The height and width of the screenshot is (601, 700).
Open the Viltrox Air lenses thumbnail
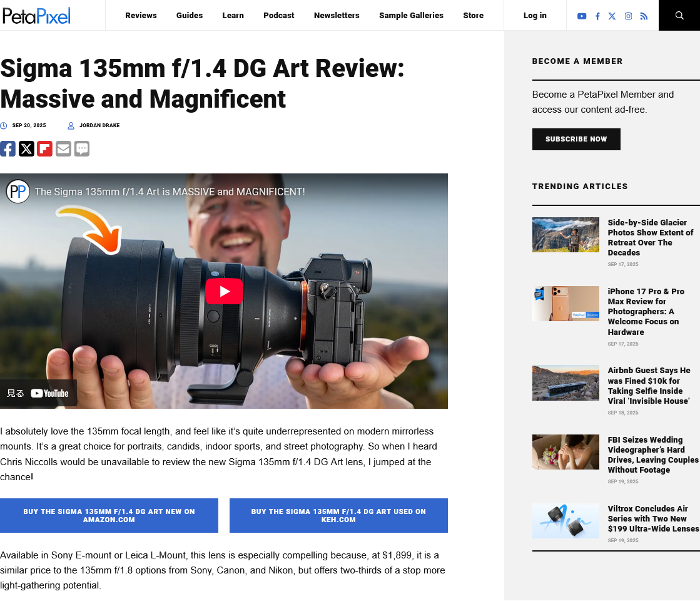(x=566, y=521)
